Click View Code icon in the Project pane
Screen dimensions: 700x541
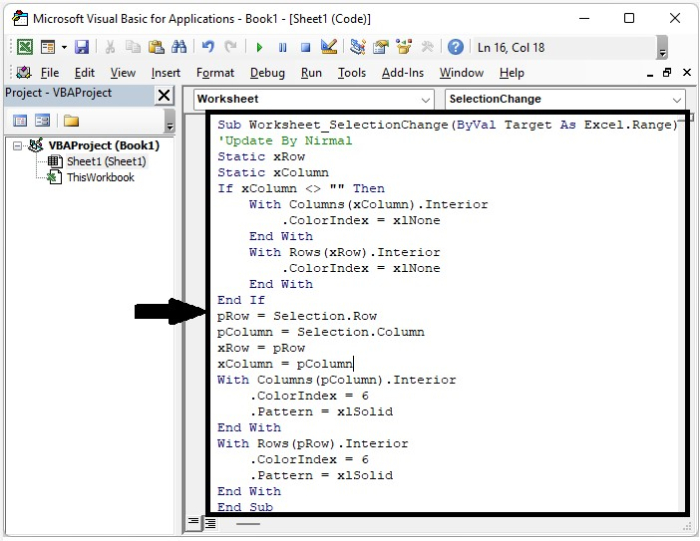click(20, 121)
